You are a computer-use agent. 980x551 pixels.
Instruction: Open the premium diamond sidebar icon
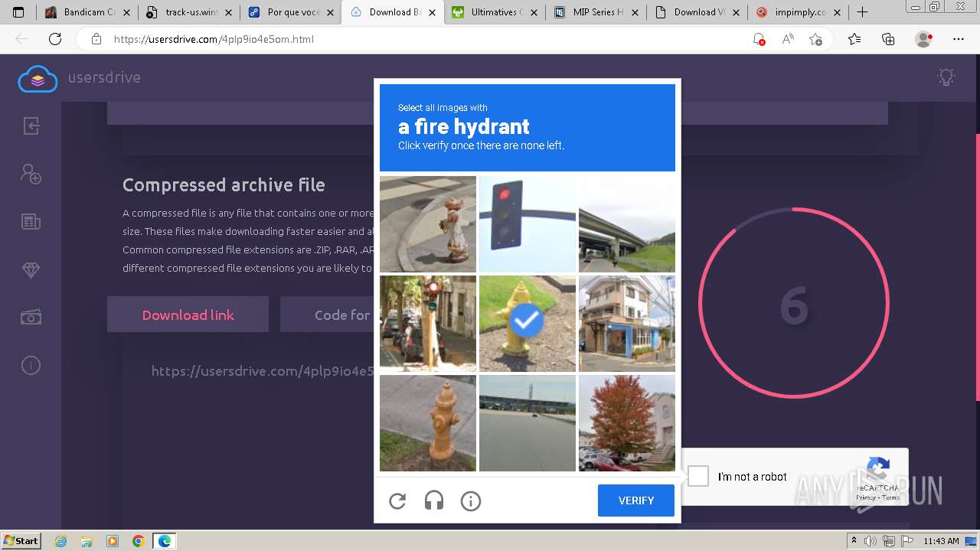coord(31,270)
